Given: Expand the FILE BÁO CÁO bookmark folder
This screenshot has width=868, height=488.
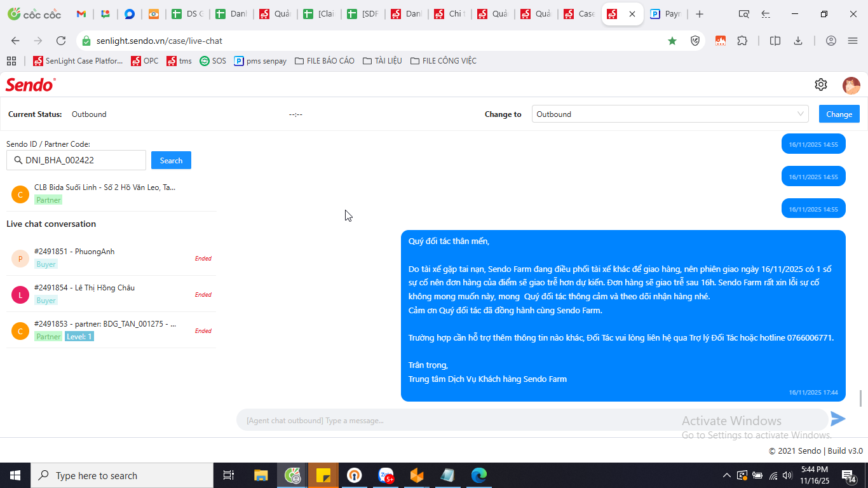Looking at the screenshot, I should click(325, 61).
